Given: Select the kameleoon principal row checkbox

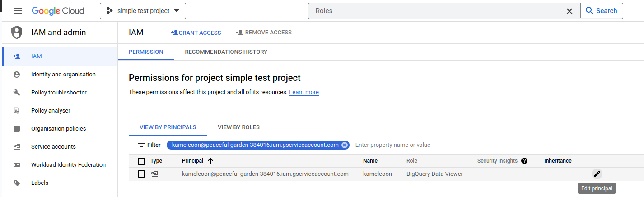Looking at the screenshot, I should click(x=141, y=174).
